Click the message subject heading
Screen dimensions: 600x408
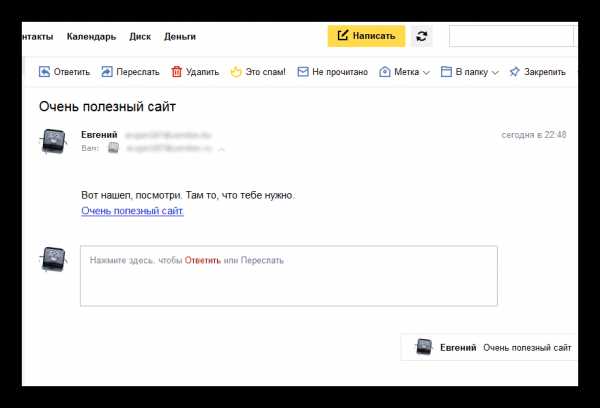coord(108,106)
